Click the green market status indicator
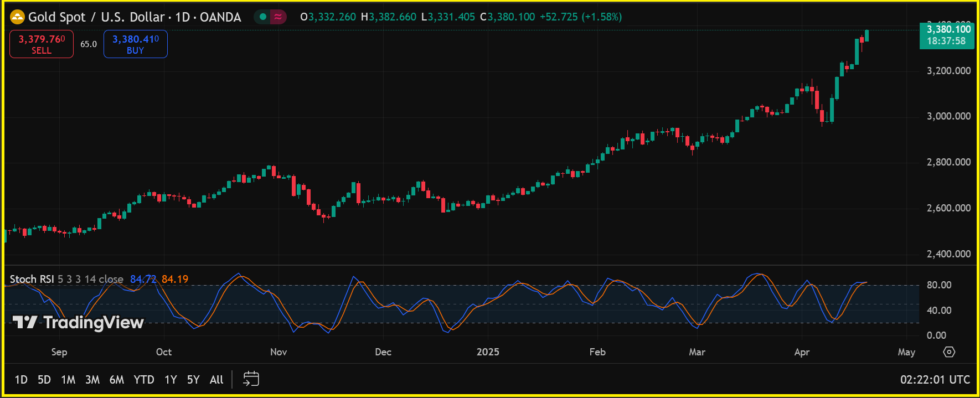This screenshot has width=980, height=398. click(263, 17)
